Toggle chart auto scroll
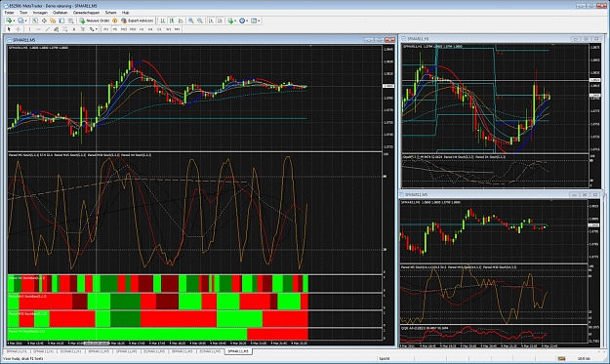The image size is (610, 364). (211, 20)
